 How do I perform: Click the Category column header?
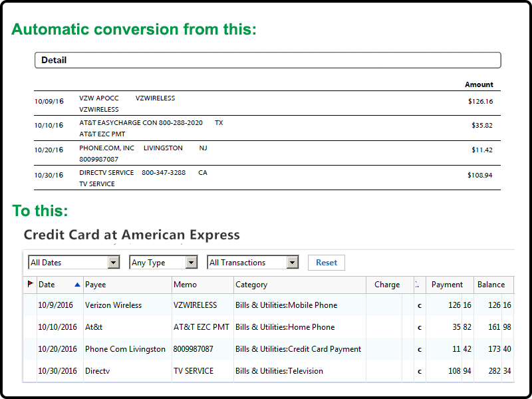click(x=300, y=285)
